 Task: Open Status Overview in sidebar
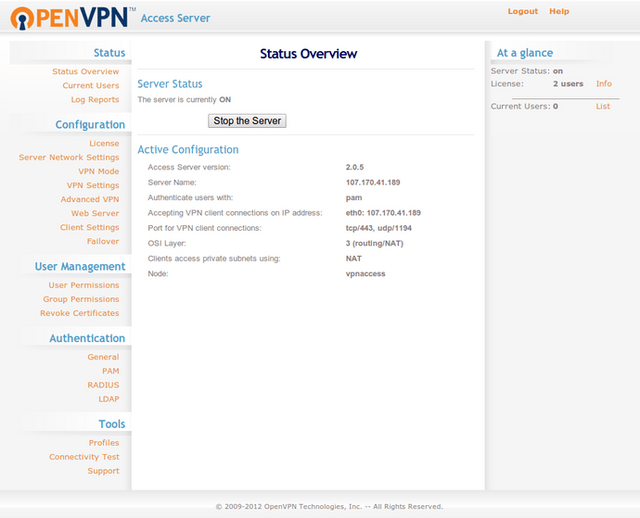coord(85,71)
